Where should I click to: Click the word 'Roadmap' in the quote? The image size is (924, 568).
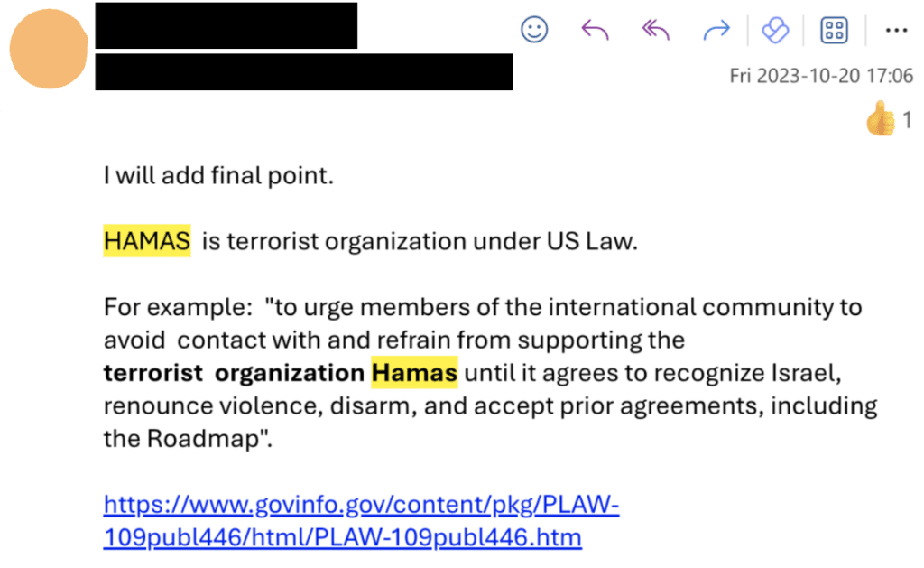203,439
